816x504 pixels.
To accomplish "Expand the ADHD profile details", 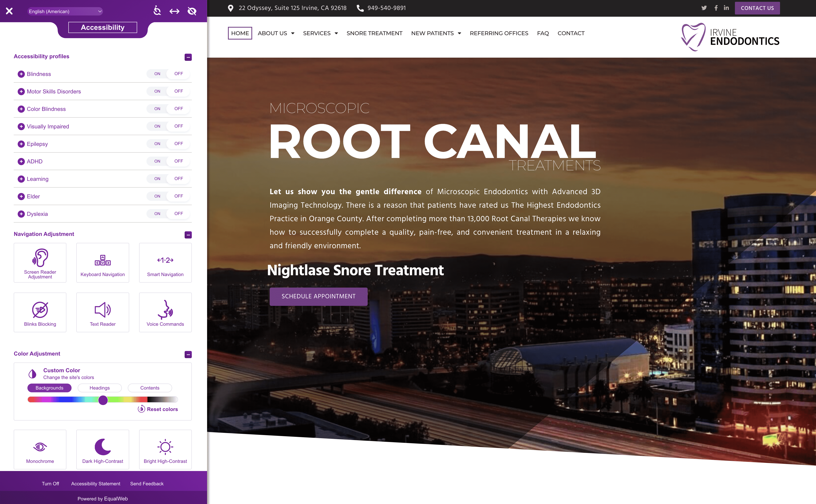I will pos(21,161).
